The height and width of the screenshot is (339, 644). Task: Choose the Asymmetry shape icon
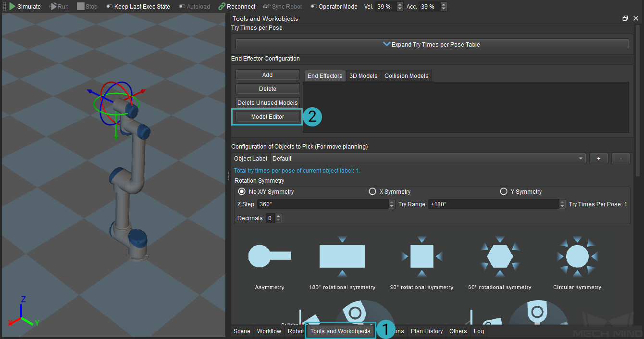270,256
